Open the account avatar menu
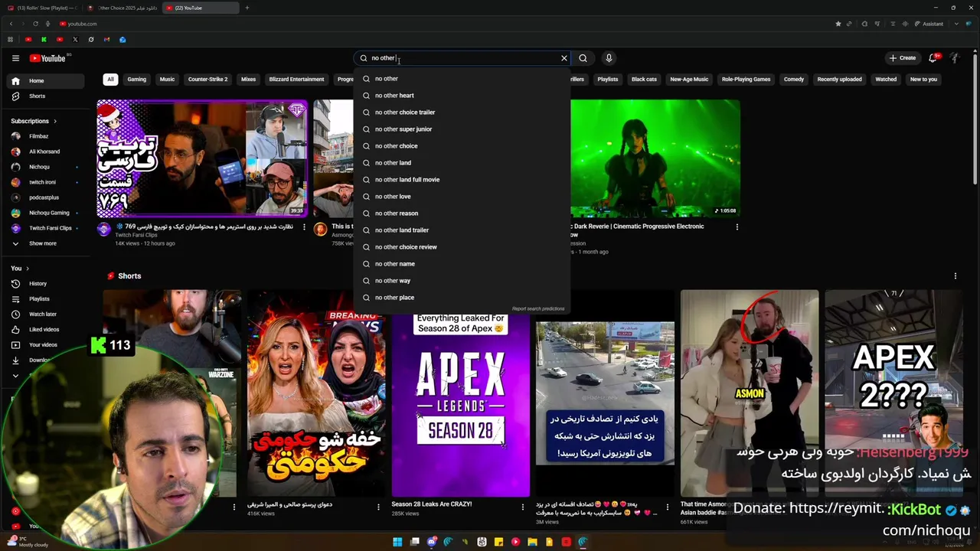The image size is (980, 551). click(955, 58)
